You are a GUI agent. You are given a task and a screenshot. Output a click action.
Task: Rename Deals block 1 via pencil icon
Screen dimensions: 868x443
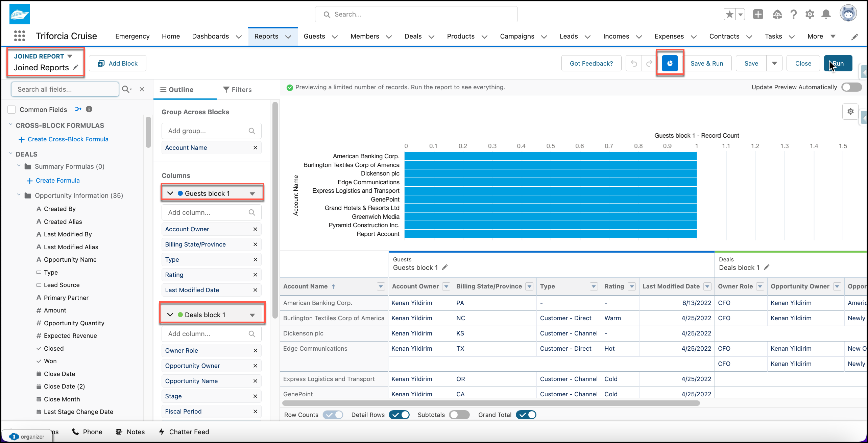(767, 267)
